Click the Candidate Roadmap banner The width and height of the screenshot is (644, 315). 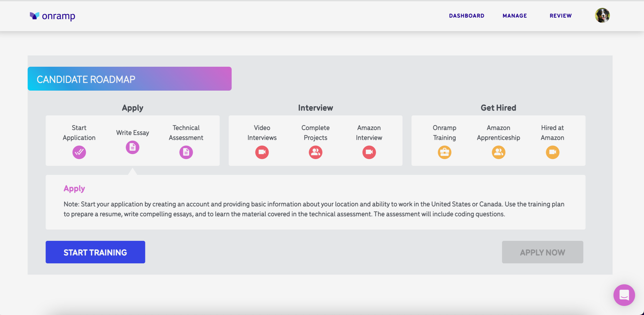pos(129,79)
